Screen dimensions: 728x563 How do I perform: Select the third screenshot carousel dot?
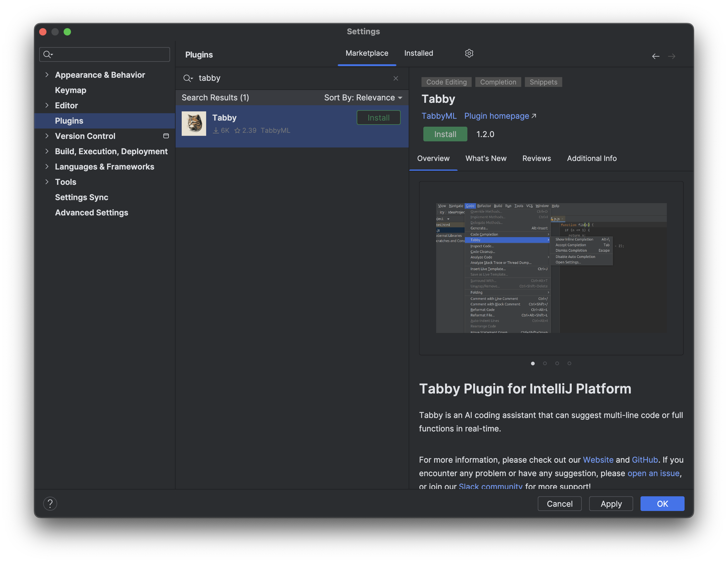(x=557, y=363)
